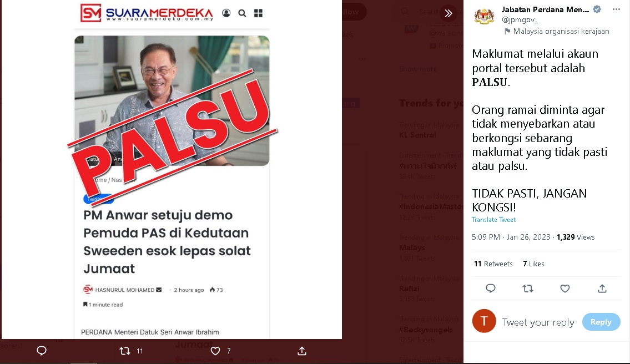
Task: Click the share upload icon below image
Action: pos(302,351)
